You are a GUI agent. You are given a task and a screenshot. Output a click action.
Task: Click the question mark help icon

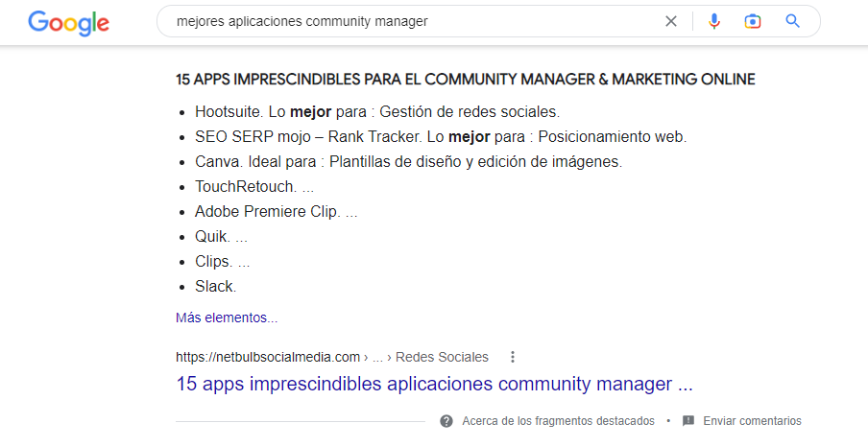pyautogui.click(x=446, y=421)
